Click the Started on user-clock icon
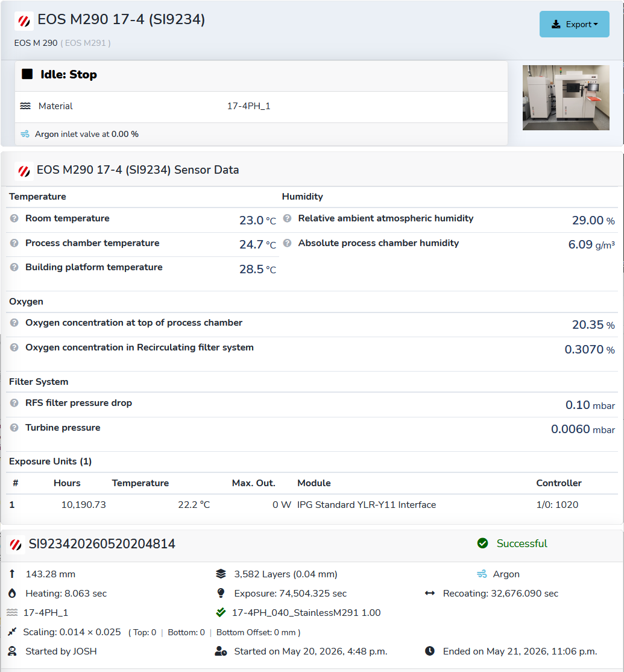 [221, 651]
